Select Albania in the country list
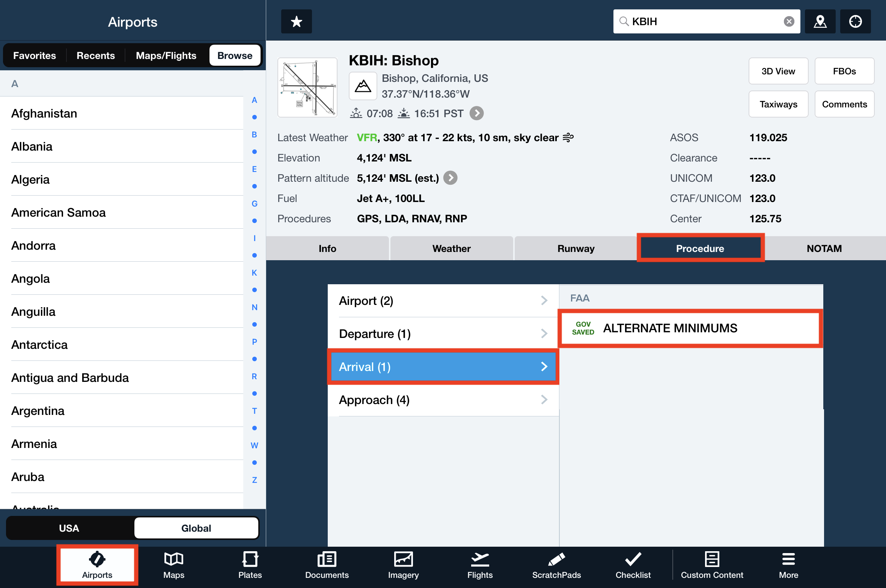The image size is (886, 588). pyautogui.click(x=122, y=146)
